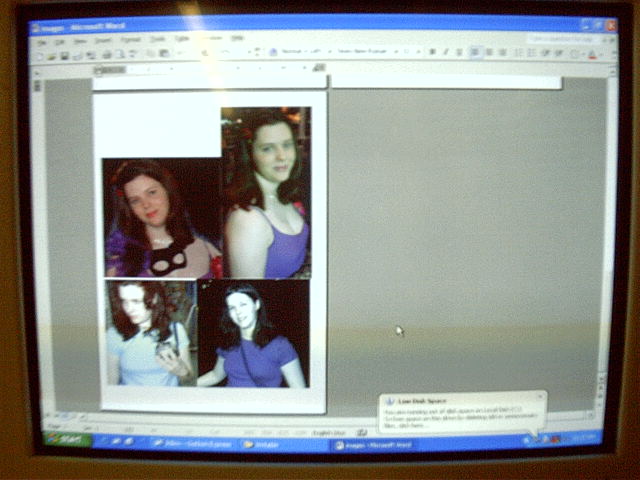Click the system tray clock
This screenshot has height=480, width=640.
(586, 438)
